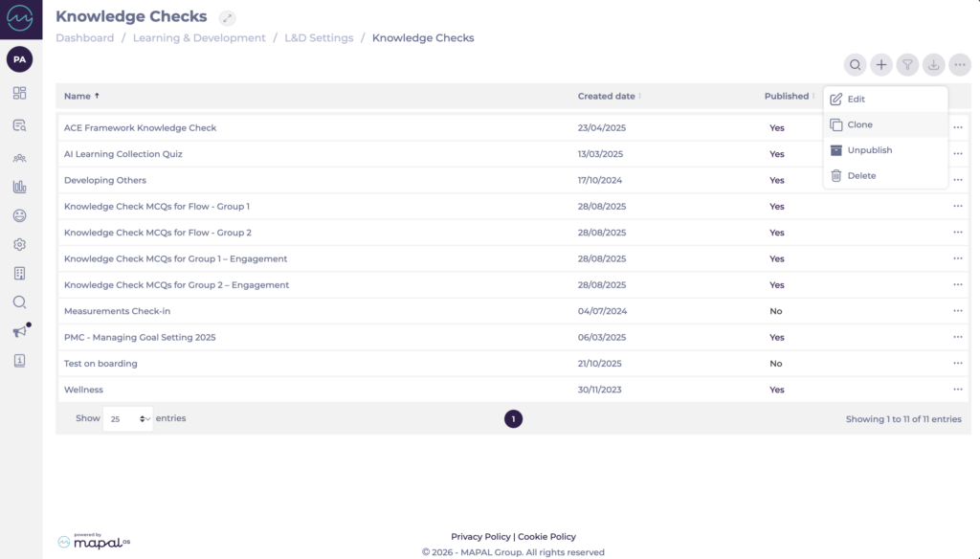
Task: Click the smiley face icon in sidebar
Action: [x=19, y=216]
